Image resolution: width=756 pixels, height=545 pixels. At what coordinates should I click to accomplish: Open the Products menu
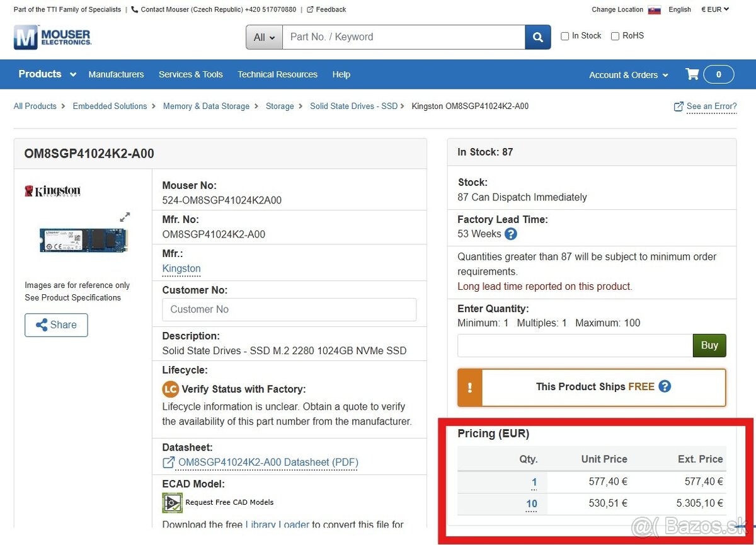click(x=47, y=74)
